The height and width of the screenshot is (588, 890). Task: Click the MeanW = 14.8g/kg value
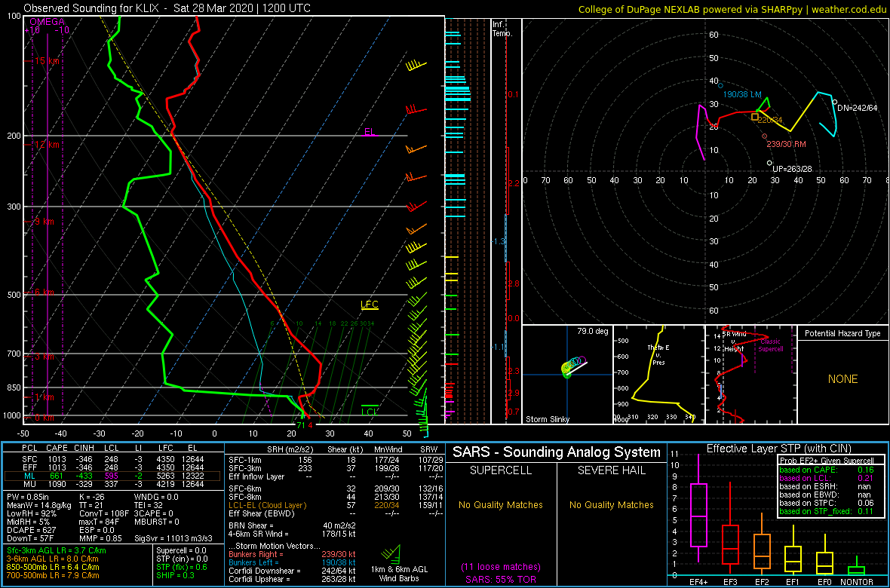(x=38, y=505)
